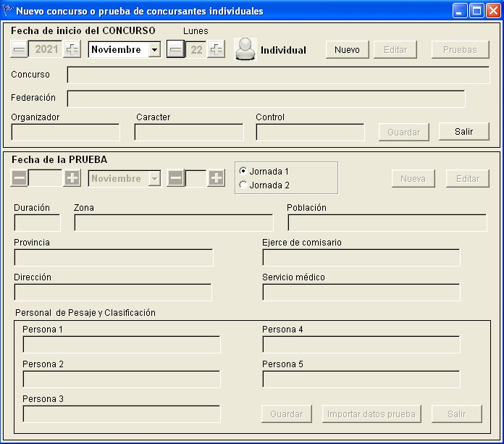This screenshot has height=444, width=504.
Task: Click the app icon in title bar
Action: coord(9,11)
